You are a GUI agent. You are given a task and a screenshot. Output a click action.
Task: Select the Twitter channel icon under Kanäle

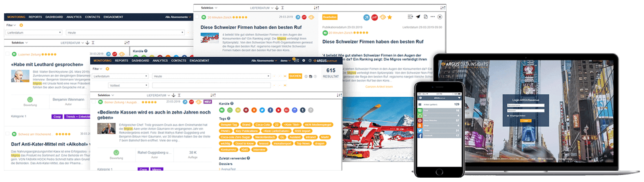coord(262,110)
